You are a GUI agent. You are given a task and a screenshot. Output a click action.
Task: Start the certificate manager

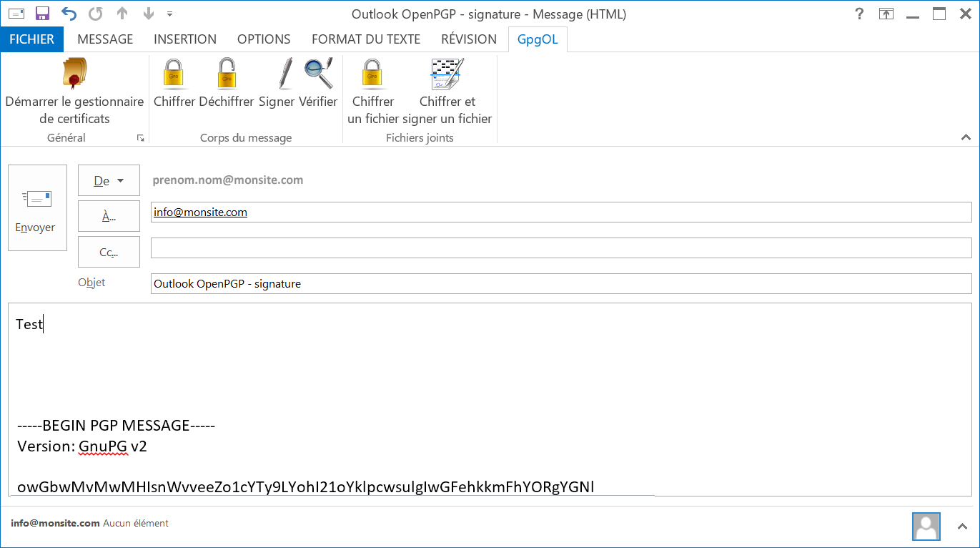pyautogui.click(x=74, y=92)
